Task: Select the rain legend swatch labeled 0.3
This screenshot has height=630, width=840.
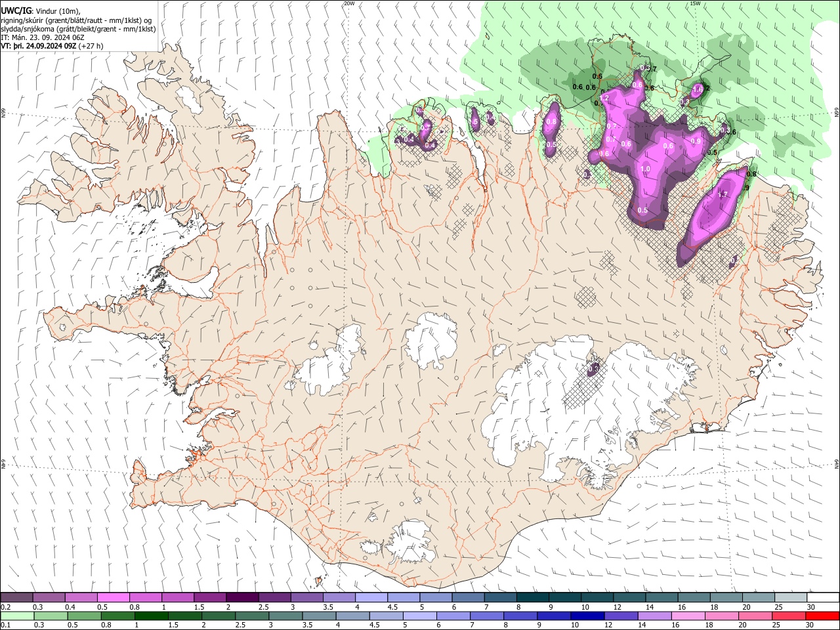Action: pos(51,616)
